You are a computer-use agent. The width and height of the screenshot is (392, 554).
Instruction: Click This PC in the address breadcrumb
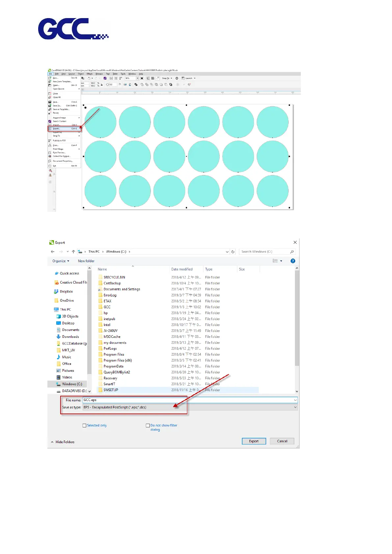click(x=94, y=252)
